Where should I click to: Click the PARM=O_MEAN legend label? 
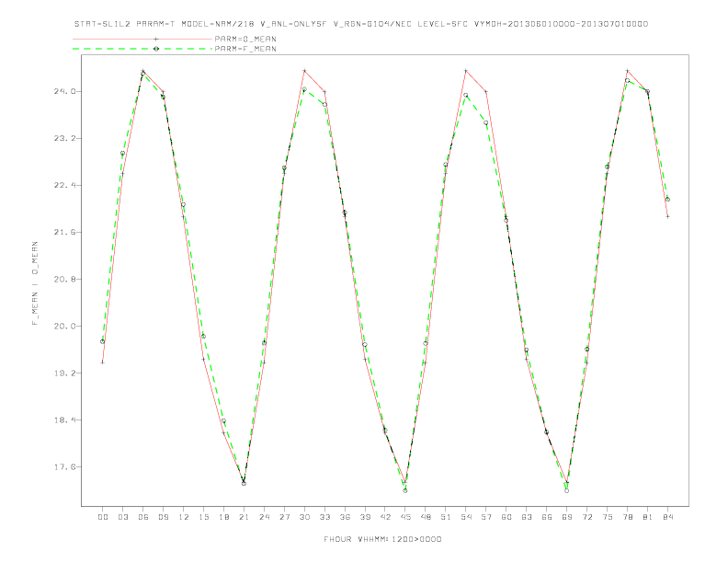point(245,39)
